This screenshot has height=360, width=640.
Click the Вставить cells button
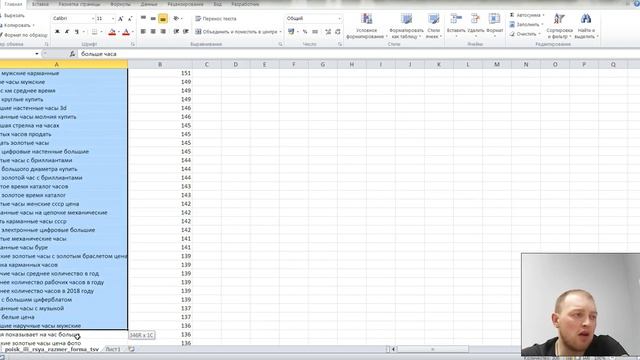click(x=456, y=25)
